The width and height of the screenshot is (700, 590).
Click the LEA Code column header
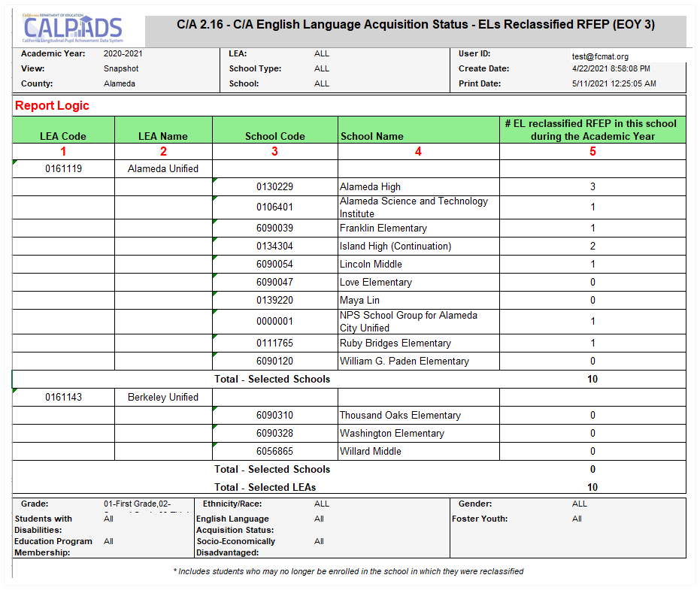63,136
